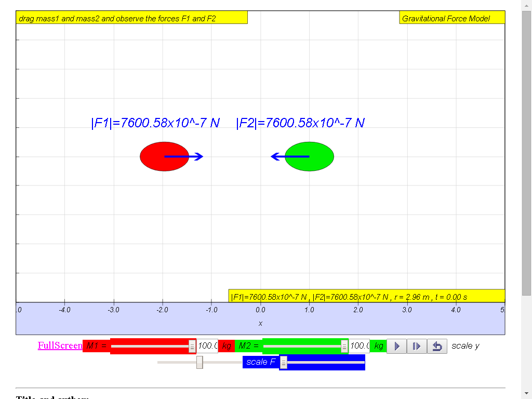
Task: Open the FullScreen link
Action: pyautogui.click(x=60, y=345)
